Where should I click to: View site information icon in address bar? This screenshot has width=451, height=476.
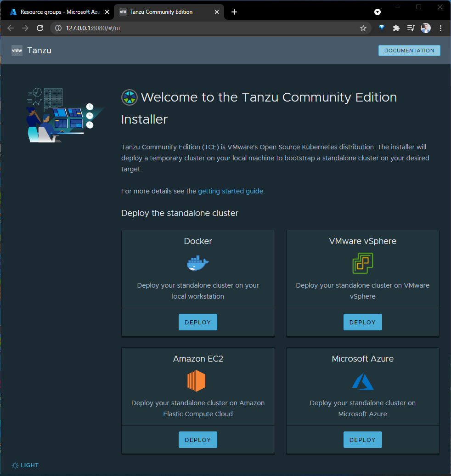coord(58,28)
